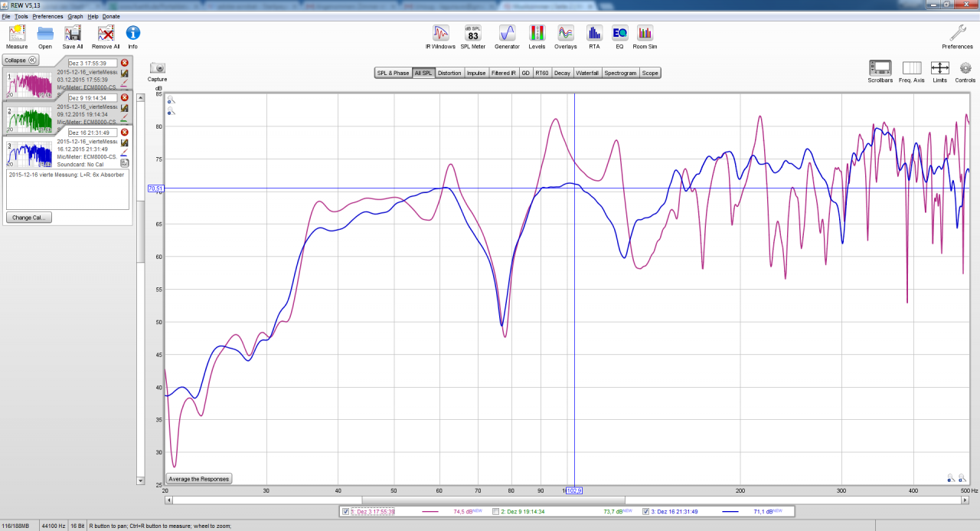Show the Filtered IR tab

click(x=504, y=73)
